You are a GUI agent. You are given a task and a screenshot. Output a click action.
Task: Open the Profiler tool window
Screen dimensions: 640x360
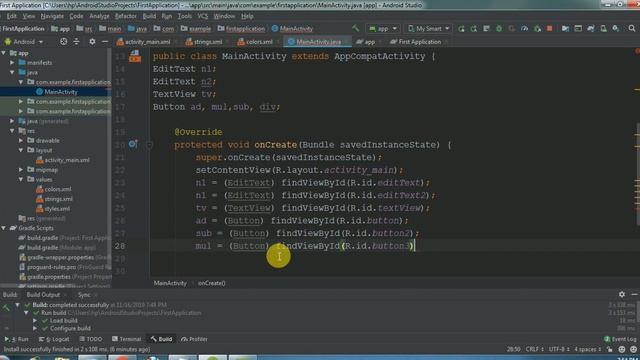[194, 339]
